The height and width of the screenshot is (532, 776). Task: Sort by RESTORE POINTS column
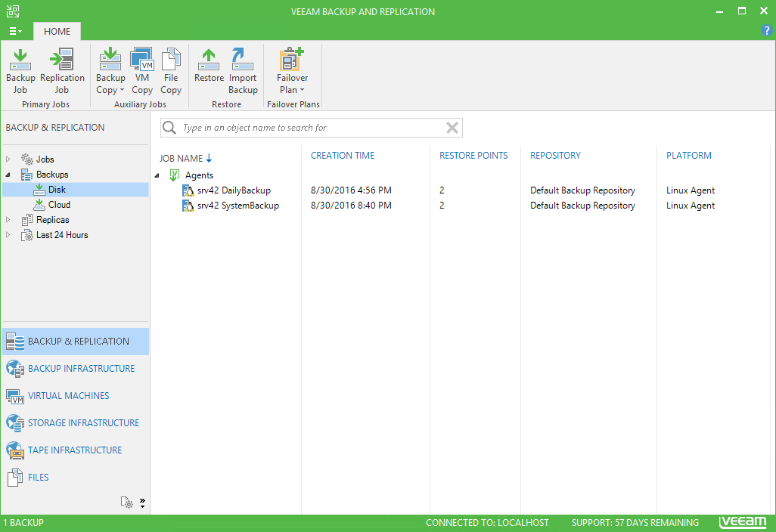473,155
